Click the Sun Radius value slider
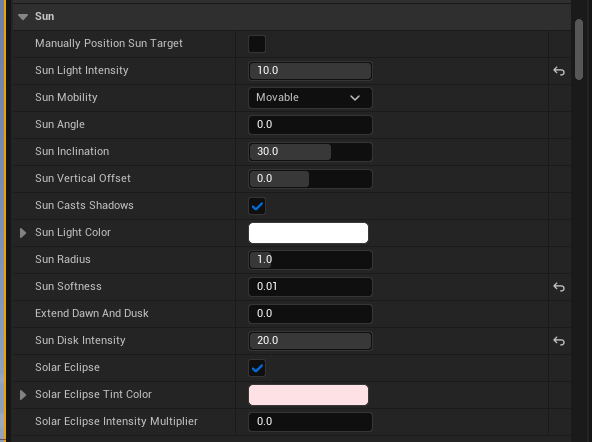 coord(310,260)
